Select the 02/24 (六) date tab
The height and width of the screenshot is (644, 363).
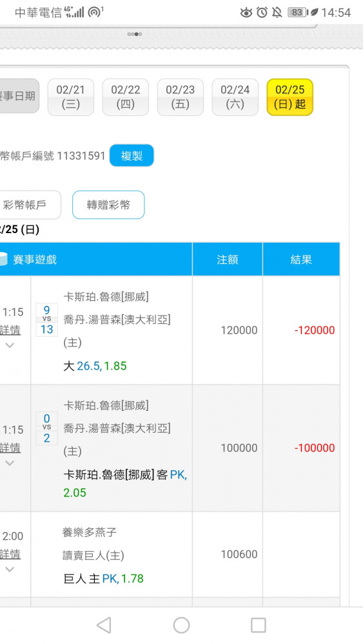pos(235,97)
